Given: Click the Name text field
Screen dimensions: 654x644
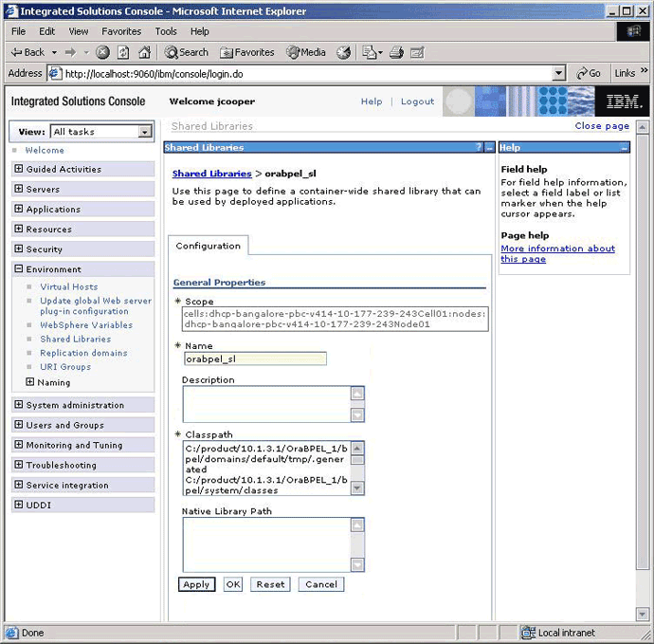Looking at the screenshot, I should pos(255,359).
